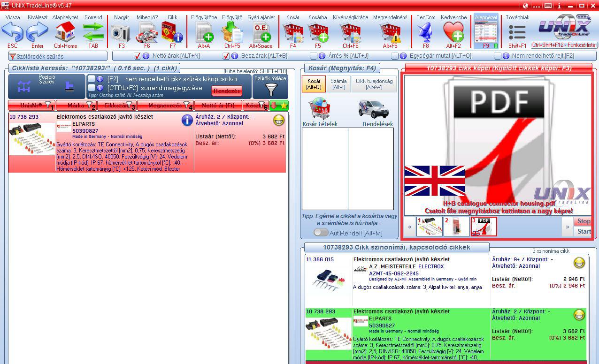The image size is (599, 364).
Task: Click the Megrendelném! warning cart icon
Action: click(390, 32)
